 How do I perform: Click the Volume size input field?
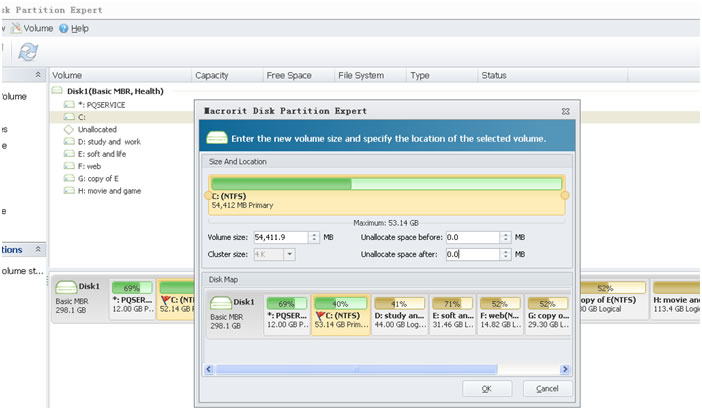pyautogui.click(x=281, y=237)
